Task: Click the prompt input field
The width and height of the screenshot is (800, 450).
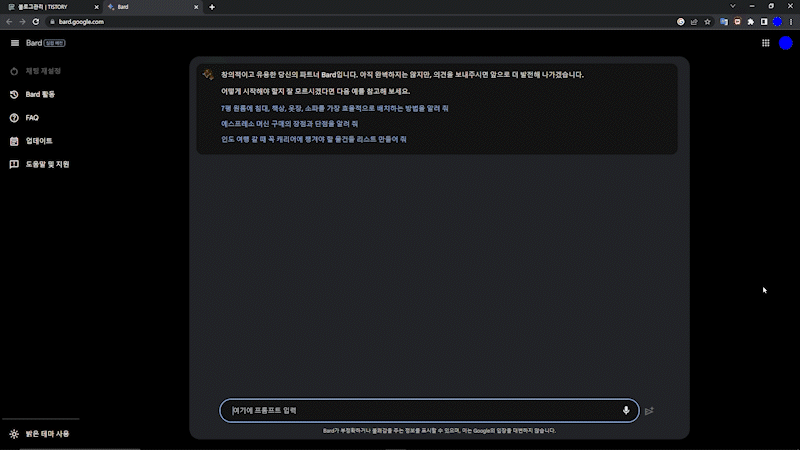Action: click(429, 411)
